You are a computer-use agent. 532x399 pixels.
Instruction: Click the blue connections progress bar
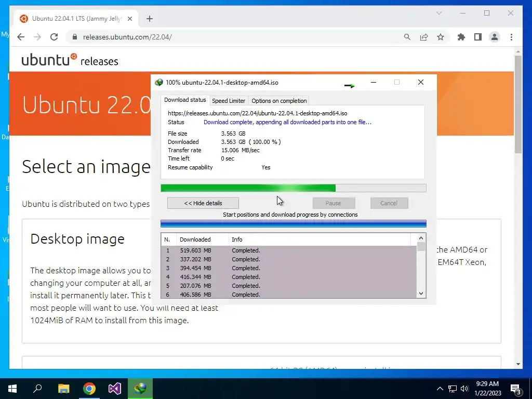(x=293, y=223)
